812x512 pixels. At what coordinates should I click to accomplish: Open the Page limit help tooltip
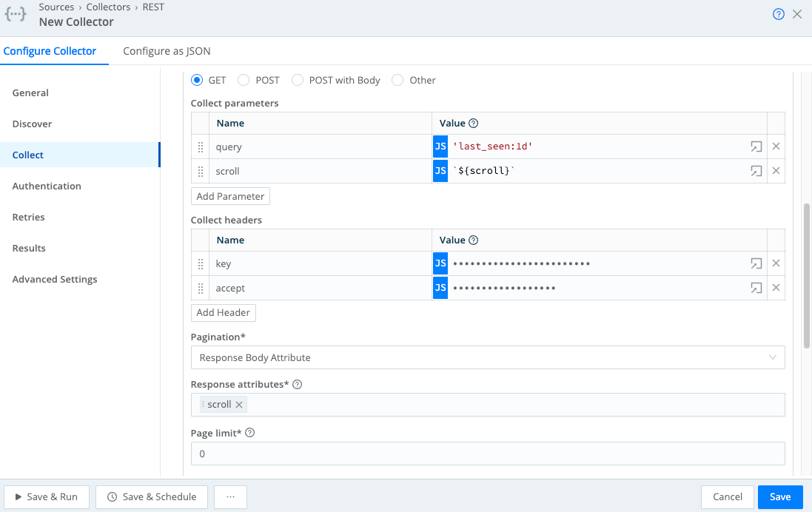[x=249, y=432]
